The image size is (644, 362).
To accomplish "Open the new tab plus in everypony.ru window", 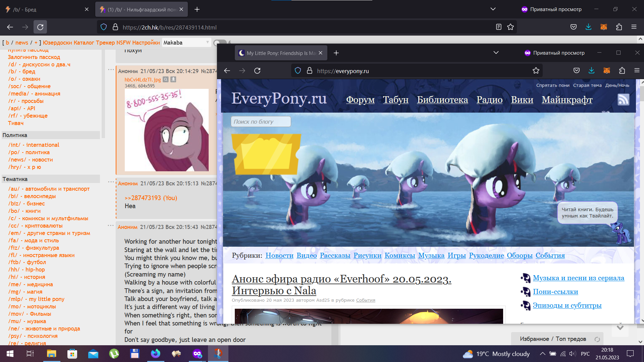I will (336, 53).
